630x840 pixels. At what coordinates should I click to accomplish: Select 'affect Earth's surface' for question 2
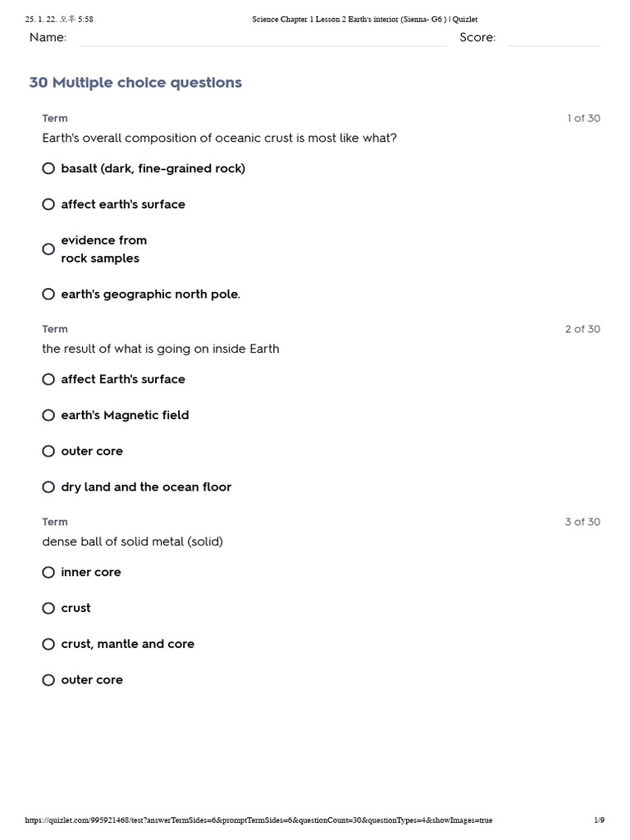click(x=48, y=379)
